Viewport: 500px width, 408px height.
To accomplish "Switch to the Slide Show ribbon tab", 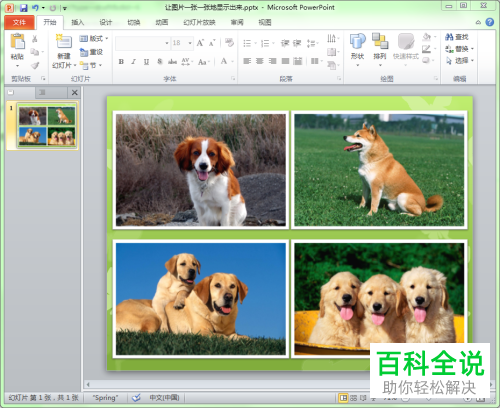I will click(199, 22).
